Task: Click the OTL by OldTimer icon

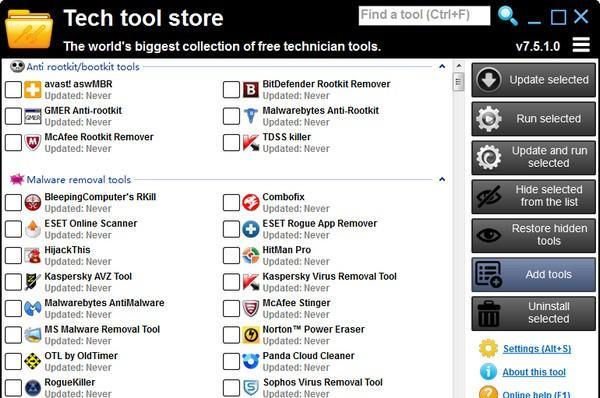Action: [x=33, y=361]
